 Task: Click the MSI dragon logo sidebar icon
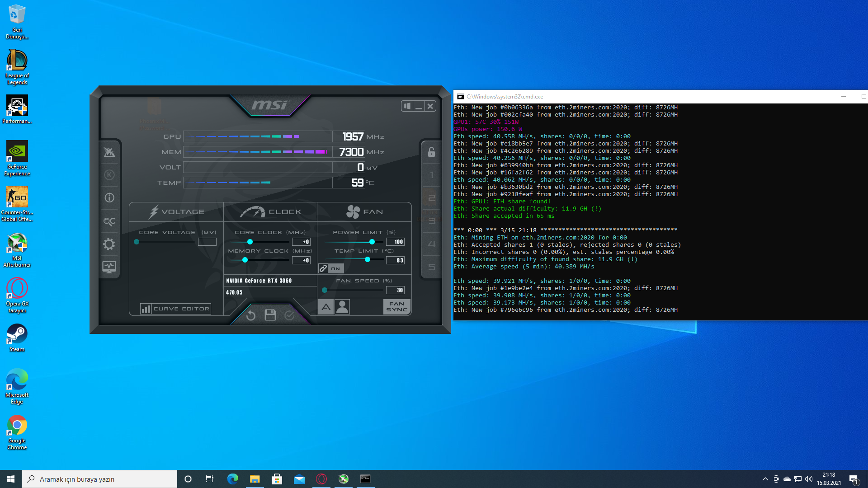point(109,152)
